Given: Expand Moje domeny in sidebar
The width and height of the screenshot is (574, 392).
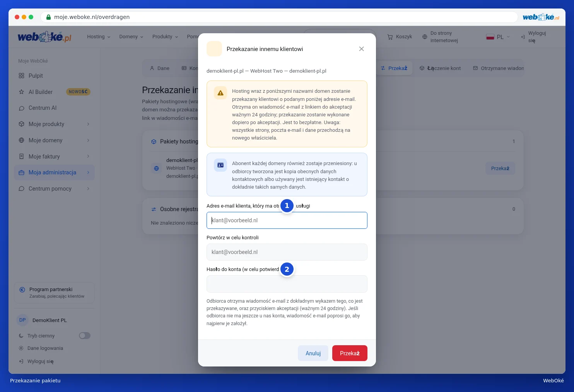Looking at the screenshot, I should click(x=54, y=140).
